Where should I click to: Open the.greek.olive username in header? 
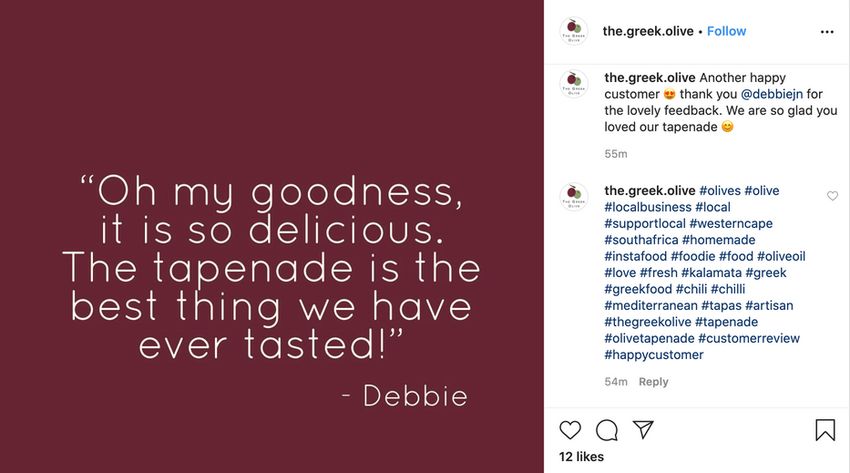[x=648, y=31]
